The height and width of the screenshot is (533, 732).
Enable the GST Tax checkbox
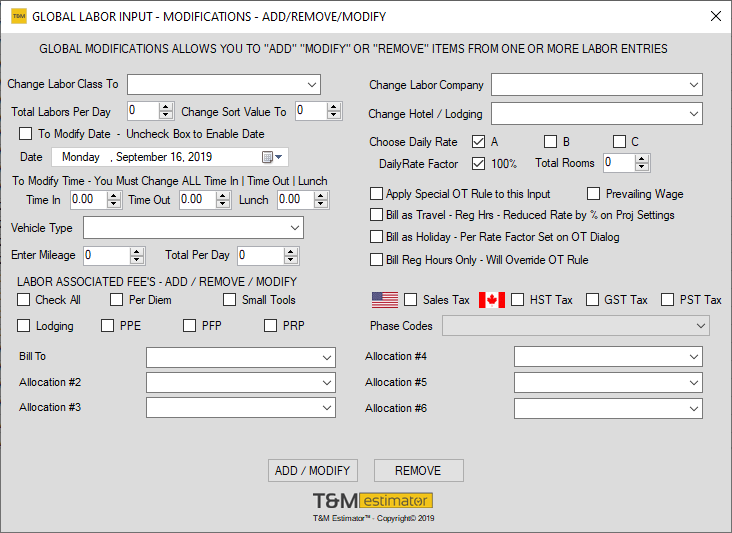click(592, 300)
